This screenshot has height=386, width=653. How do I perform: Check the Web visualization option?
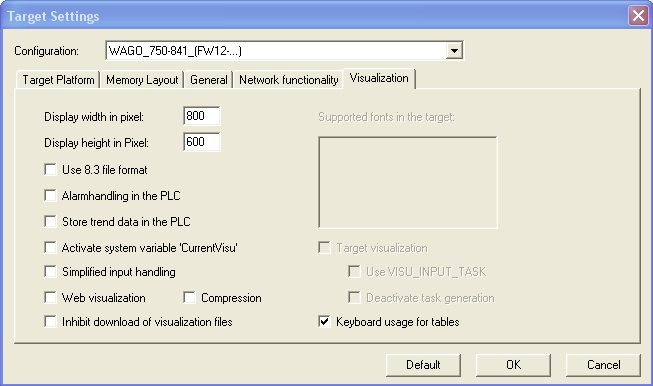click(50, 298)
